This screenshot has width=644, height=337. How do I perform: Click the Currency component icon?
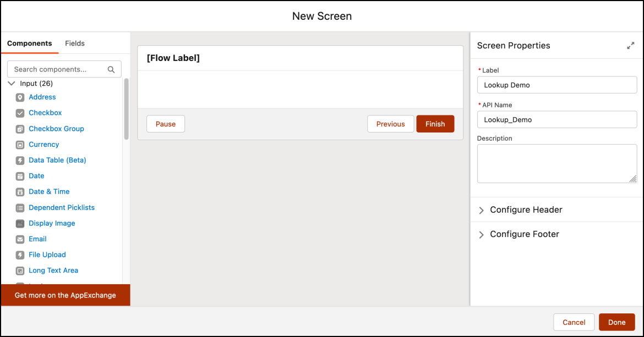click(20, 144)
